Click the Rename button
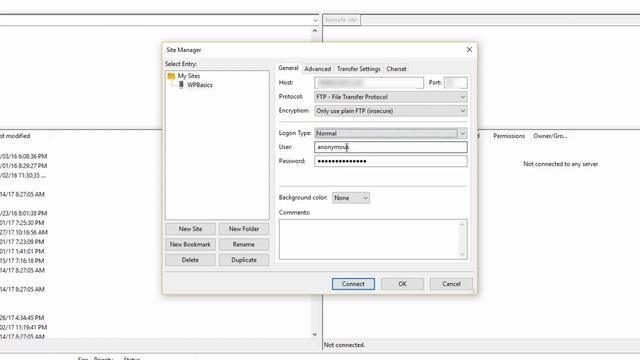The image size is (640, 360). coord(244,244)
